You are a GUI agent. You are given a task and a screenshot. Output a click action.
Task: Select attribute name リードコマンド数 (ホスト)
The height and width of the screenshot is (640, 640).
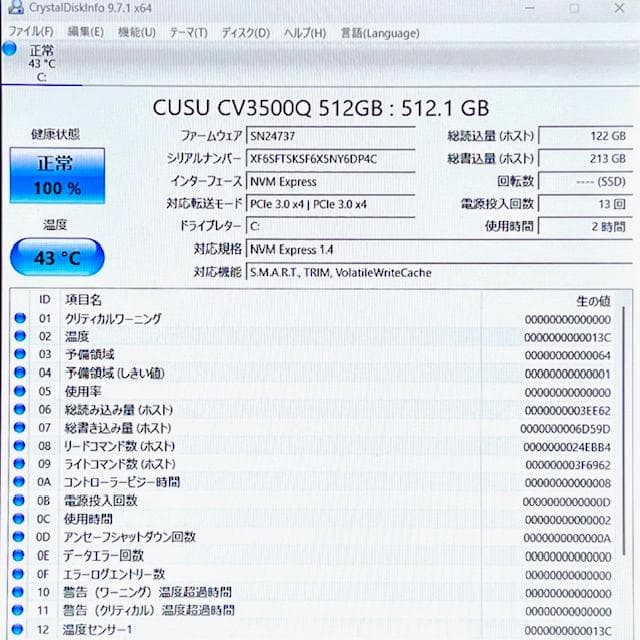click(x=119, y=446)
